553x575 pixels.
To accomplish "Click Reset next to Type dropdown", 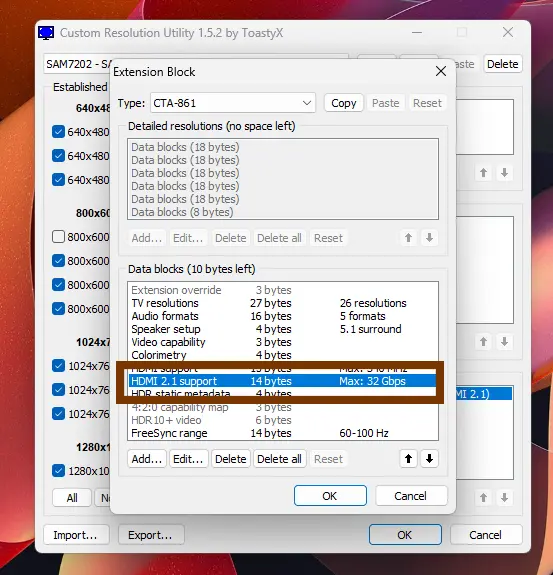I will pos(427,103).
